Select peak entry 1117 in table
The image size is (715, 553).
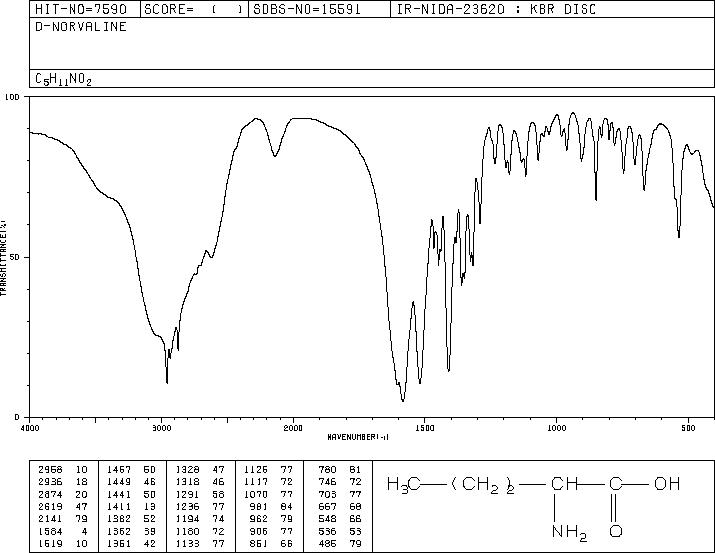[268, 481]
